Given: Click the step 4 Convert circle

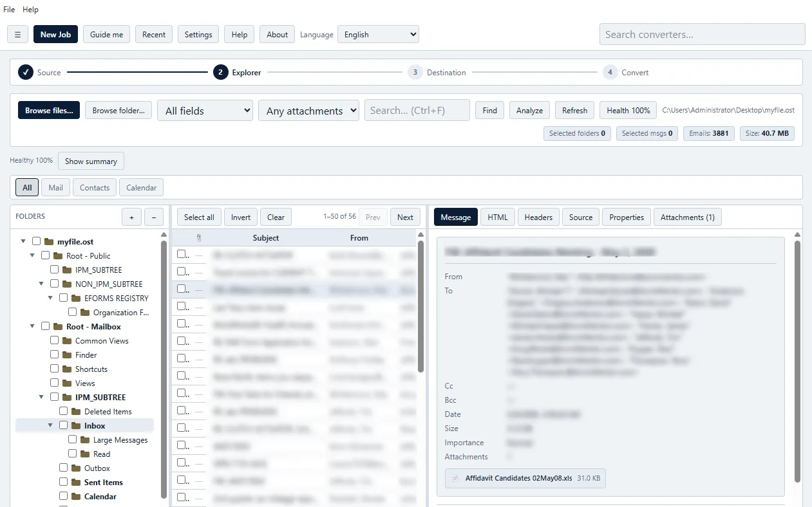Looking at the screenshot, I should [609, 72].
